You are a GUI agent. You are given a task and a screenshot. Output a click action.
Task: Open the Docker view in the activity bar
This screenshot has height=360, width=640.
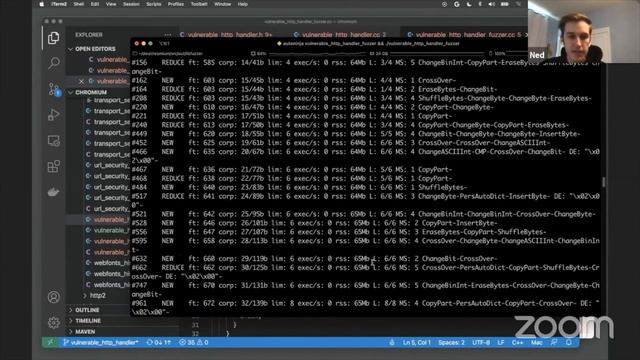click(53, 192)
